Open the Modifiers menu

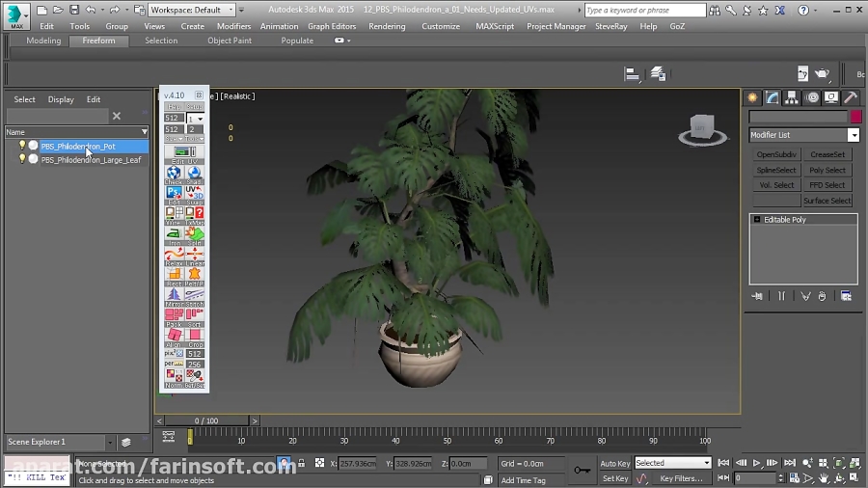pyautogui.click(x=233, y=26)
